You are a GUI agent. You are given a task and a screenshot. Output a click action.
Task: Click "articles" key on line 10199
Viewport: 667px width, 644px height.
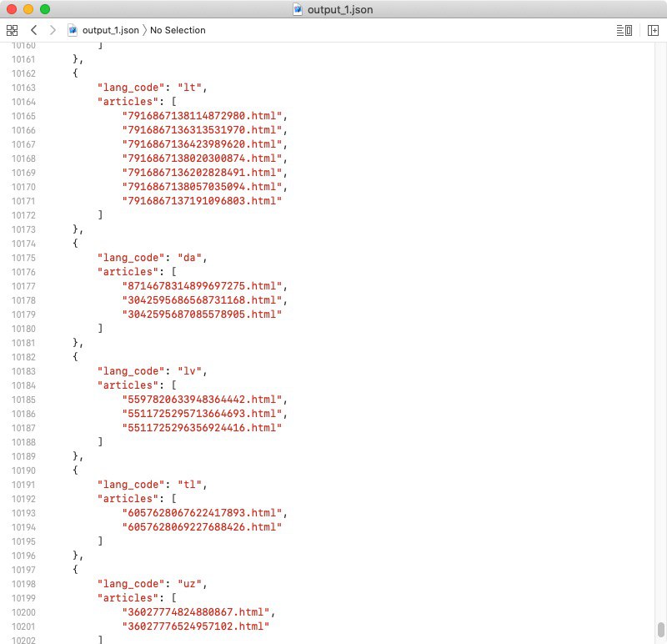pyautogui.click(x=128, y=598)
